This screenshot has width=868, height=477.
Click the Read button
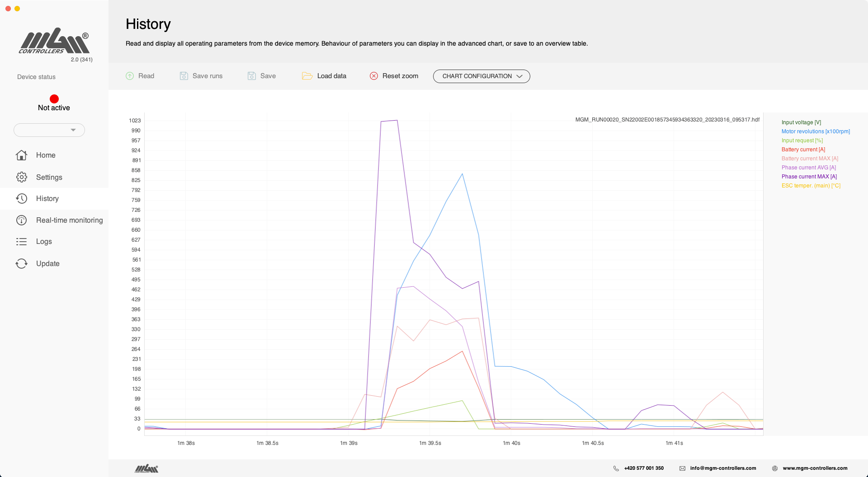point(140,76)
